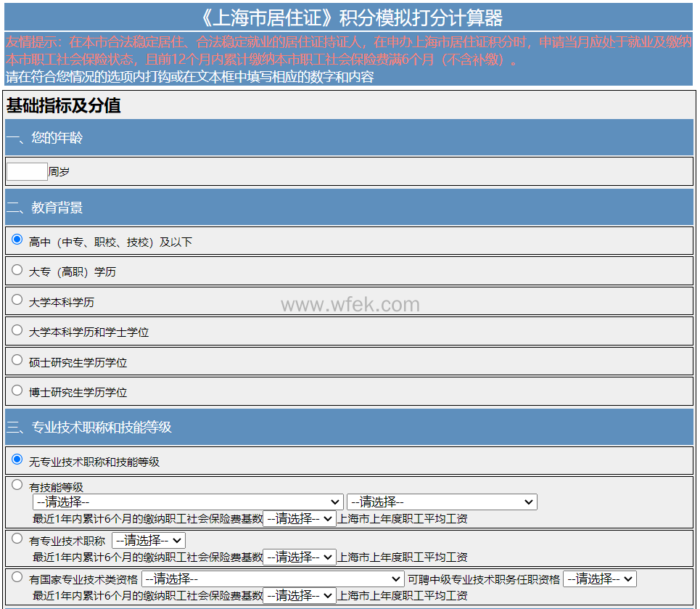Expand the 可聘中级专业技术职务任职资格 dropdown
The width and height of the screenshot is (700, 609).
pos(600,579)
